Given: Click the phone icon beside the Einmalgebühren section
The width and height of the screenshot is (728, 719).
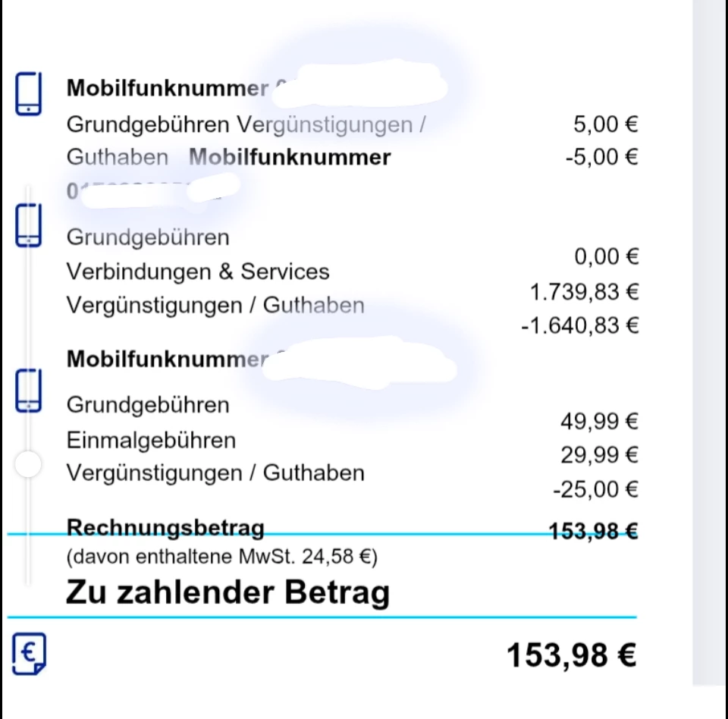Looking at the screenshot, I should (28, 391).
